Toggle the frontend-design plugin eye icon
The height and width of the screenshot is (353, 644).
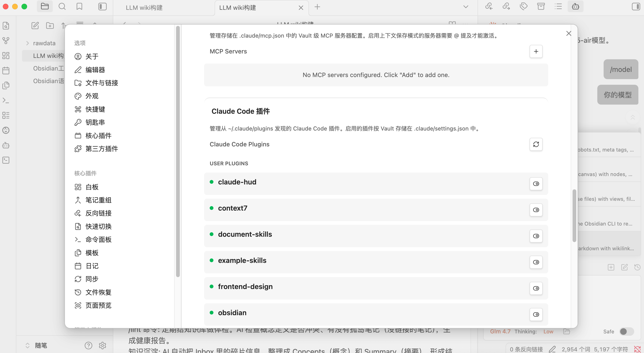pyautogui.click(x=536, y=289)
